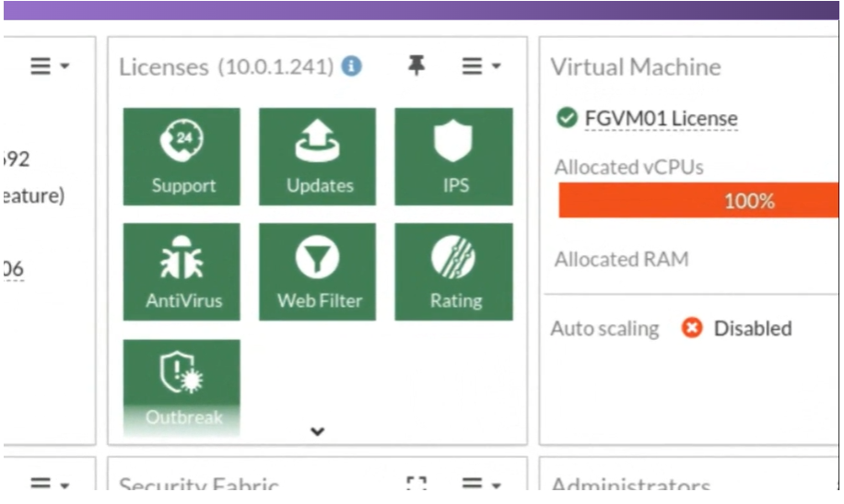The width and height of the screenshot is (844, 504).
Task: Click the Allocated RAM label
Action: pyautogui.click(x=622, y=260)
